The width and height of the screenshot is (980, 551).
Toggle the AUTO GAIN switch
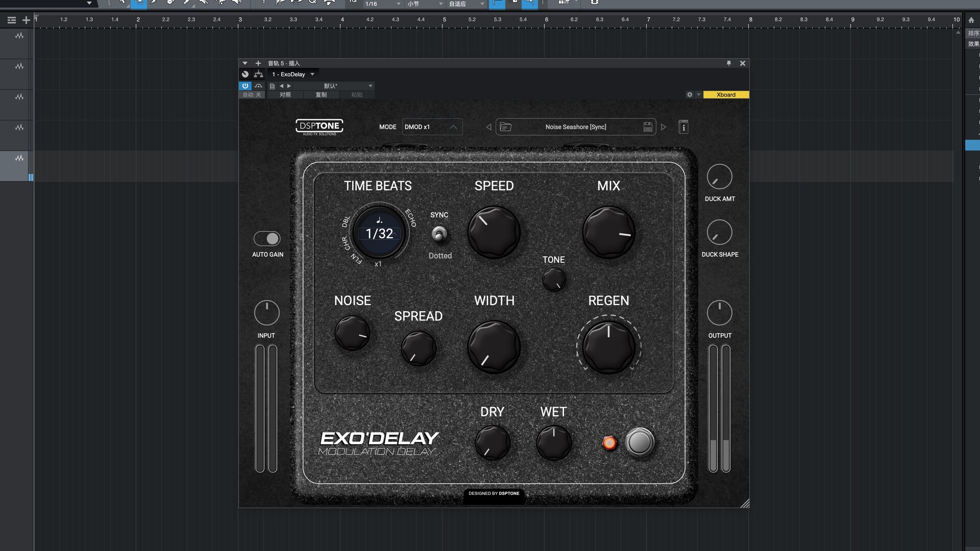coord(267,238)
